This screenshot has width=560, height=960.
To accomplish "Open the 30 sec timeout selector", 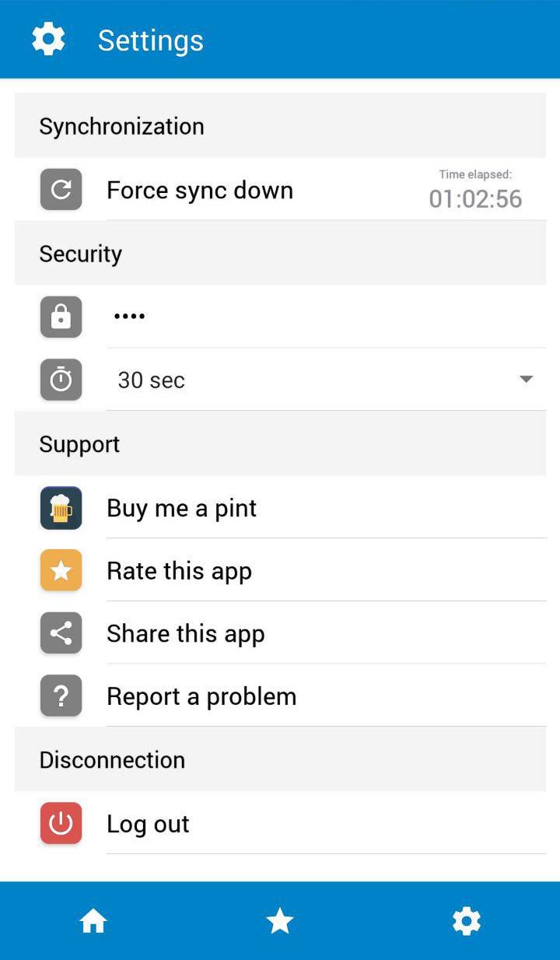I will point(326,380).
